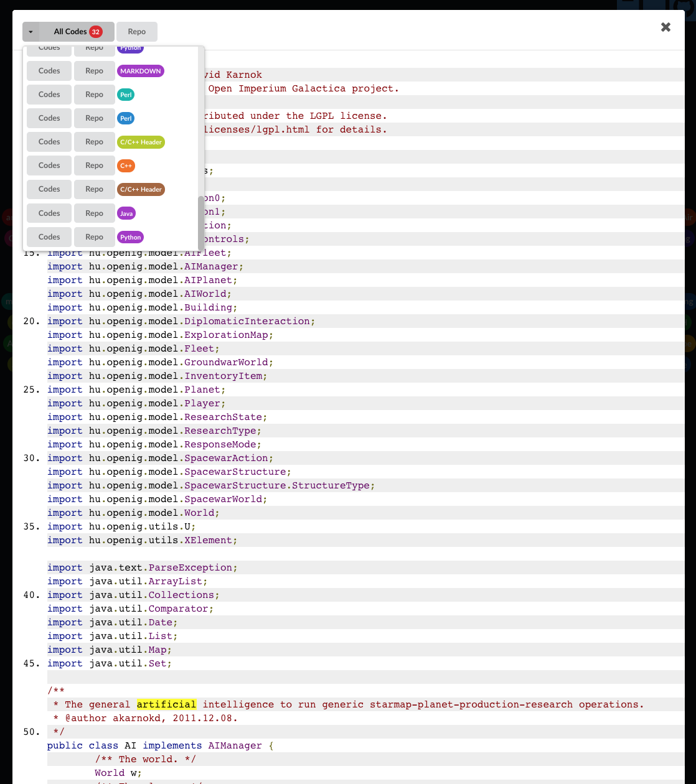Click the dropdown list scrollbar thumb
Screen dimensions: 696x784
click(200, 222)
